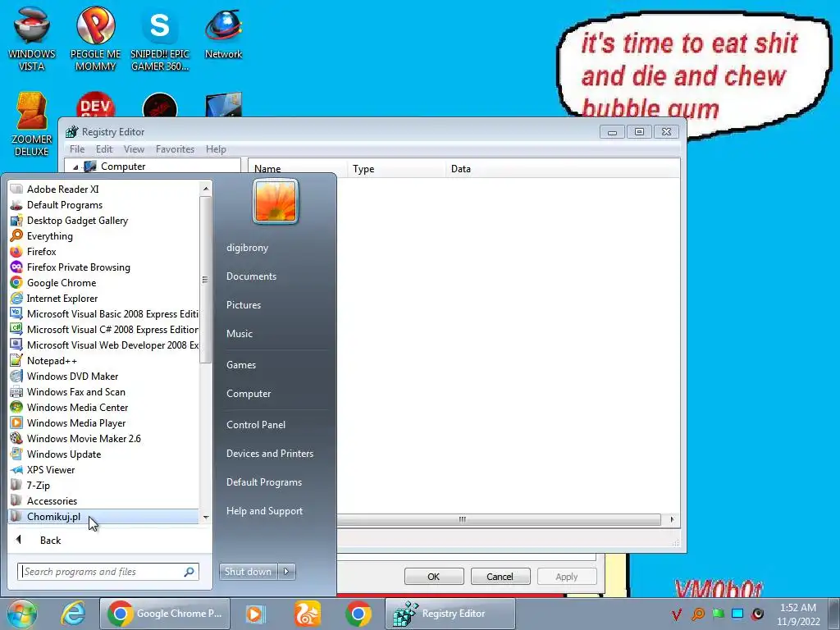Open Windows Media Player from the programs list
This screenshot has width=840, height=630.
coord(76,422)
